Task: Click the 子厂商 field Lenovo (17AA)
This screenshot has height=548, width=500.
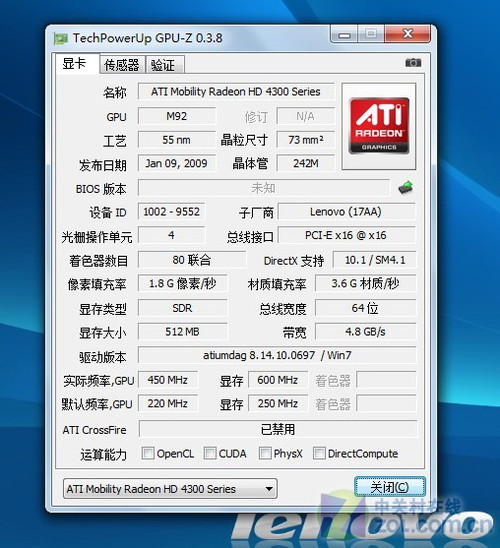Action: pyautogui.click(x=347, y=211)
